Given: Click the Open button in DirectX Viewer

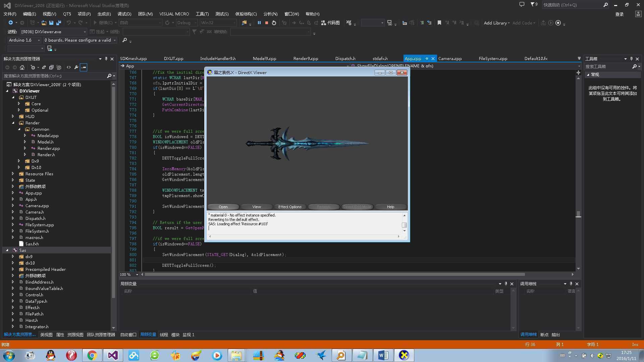Looking at the screenshot, I should tap(223, 207).
